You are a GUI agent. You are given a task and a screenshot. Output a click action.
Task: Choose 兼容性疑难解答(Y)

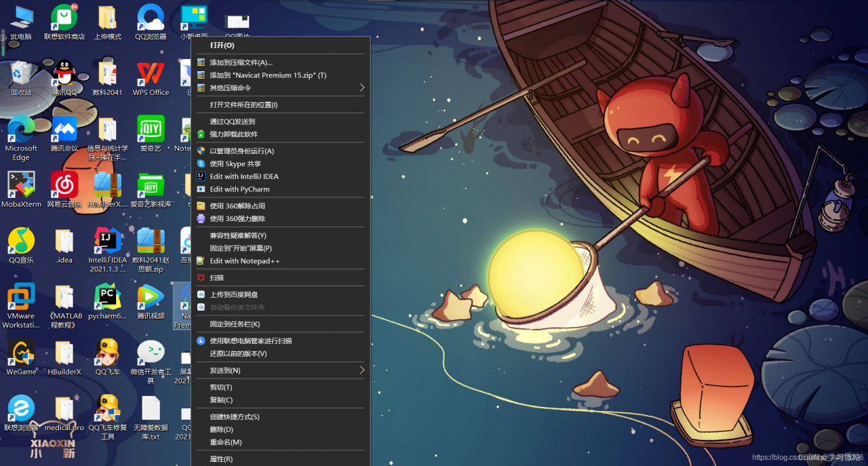281,235
